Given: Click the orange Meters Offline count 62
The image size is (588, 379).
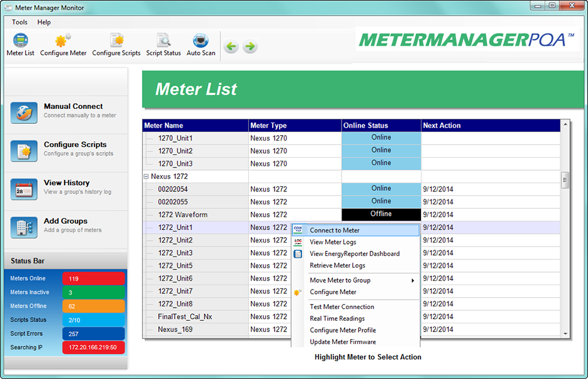Looking at the screenshot, I should [93, 306].
